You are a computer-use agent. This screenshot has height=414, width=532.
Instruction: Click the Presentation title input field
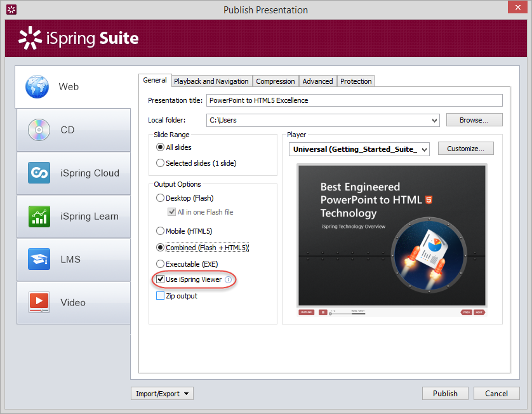354,100
